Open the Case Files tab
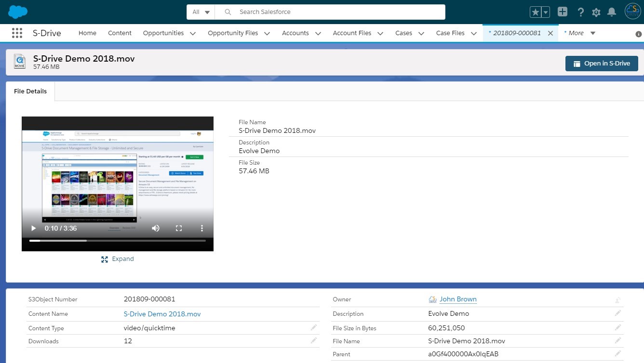The width and height of the screenshot is (644, 363). point(450,33)
